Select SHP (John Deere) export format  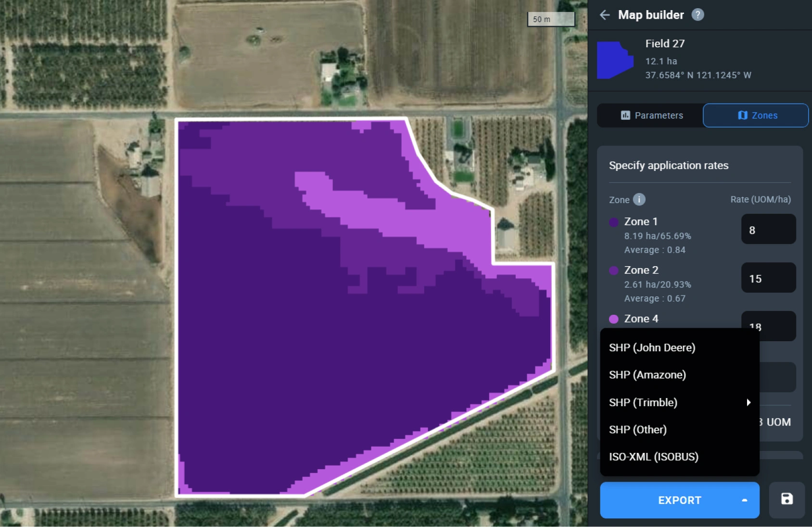[652, 347]
